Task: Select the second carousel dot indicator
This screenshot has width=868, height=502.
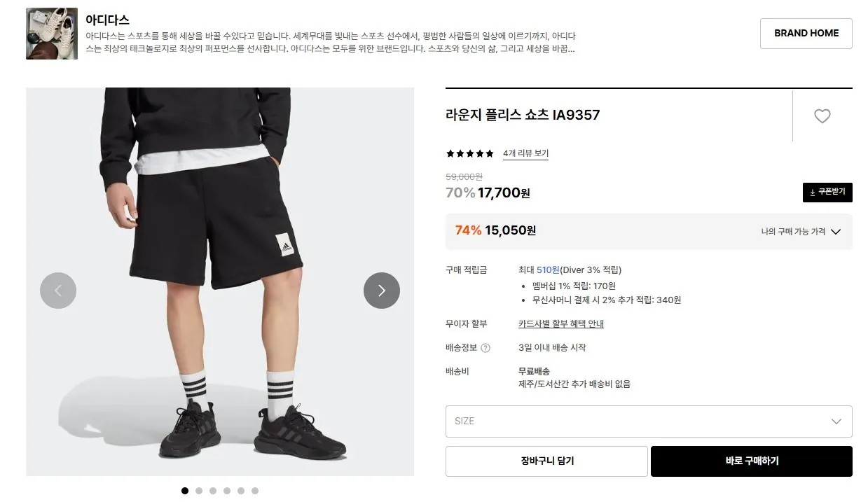Action: click(198, 491)
